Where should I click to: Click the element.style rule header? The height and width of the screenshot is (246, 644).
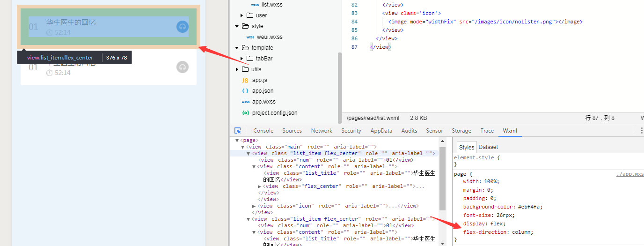click(477, 158)
